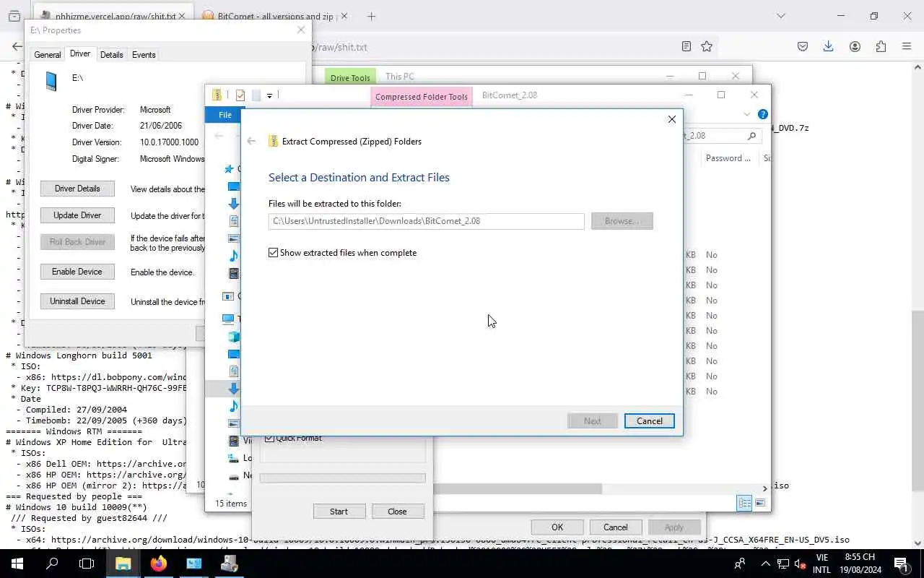This screenshot has height=578, width=924.
Task: Click the Update Driver button
Action: [77, 215]
